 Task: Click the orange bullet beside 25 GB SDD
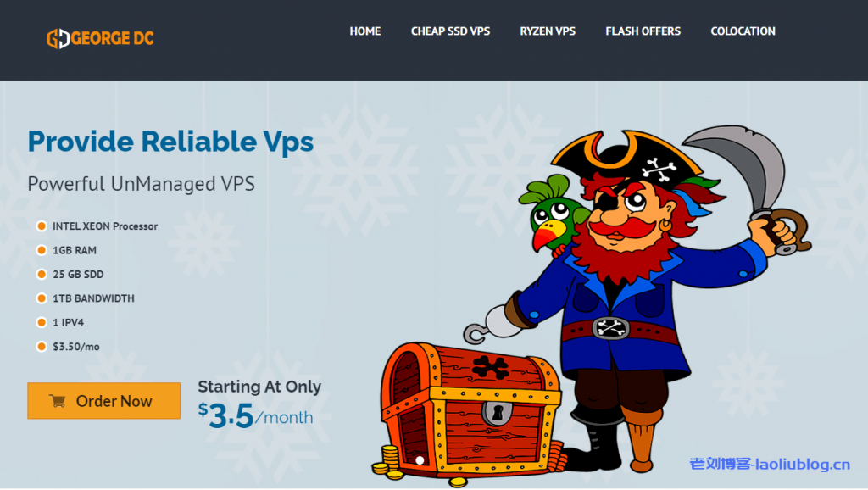(42, 274)
